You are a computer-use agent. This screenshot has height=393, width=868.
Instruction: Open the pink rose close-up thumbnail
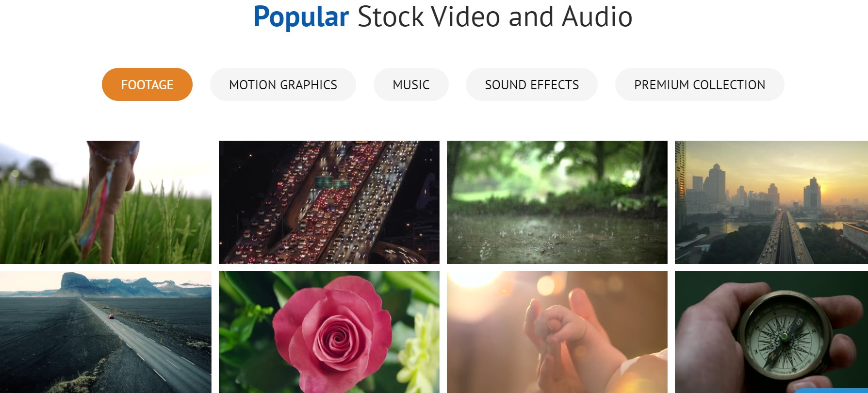click(x=329, y=332)
